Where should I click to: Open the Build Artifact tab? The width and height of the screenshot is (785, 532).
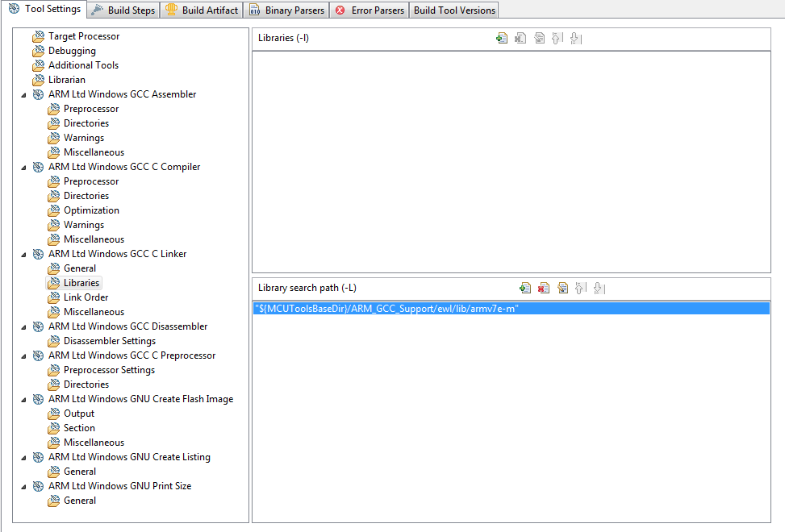coord(202,10)
